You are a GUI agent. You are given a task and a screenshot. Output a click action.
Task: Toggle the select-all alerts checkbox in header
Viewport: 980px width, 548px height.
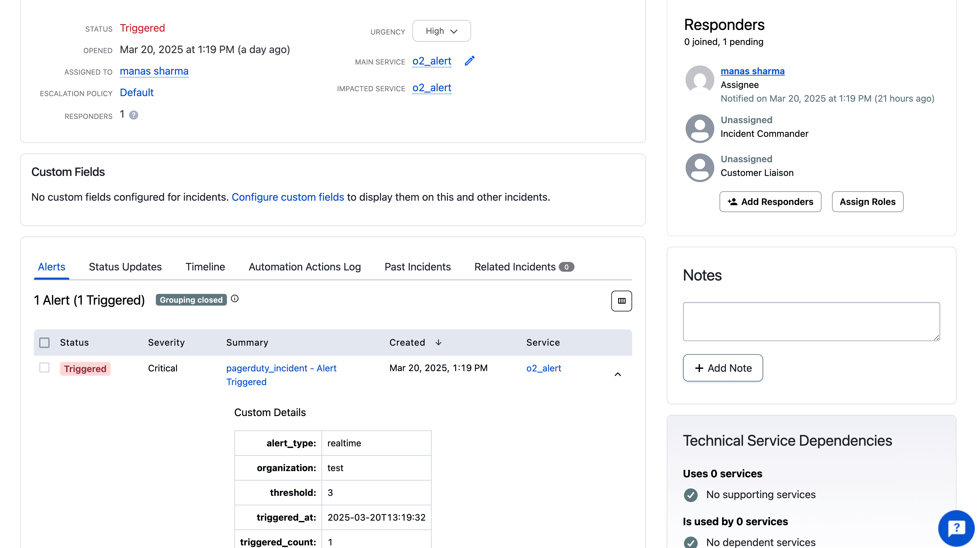[x=44, y=343]
